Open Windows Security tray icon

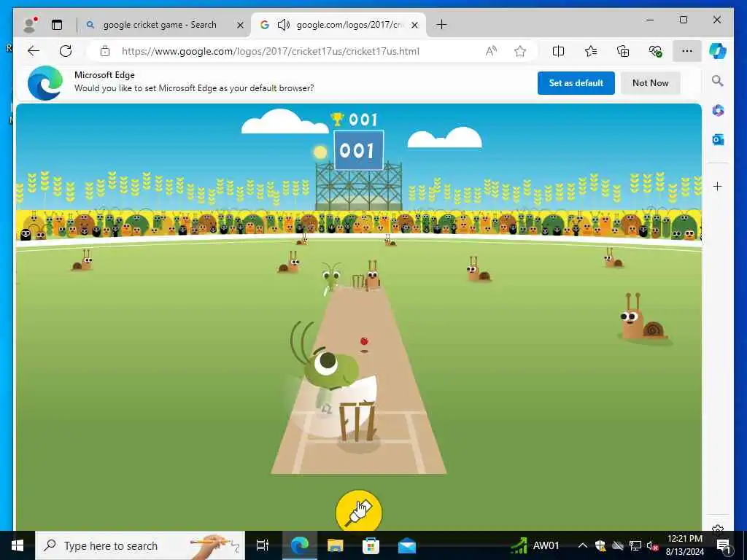pos(600,545)
